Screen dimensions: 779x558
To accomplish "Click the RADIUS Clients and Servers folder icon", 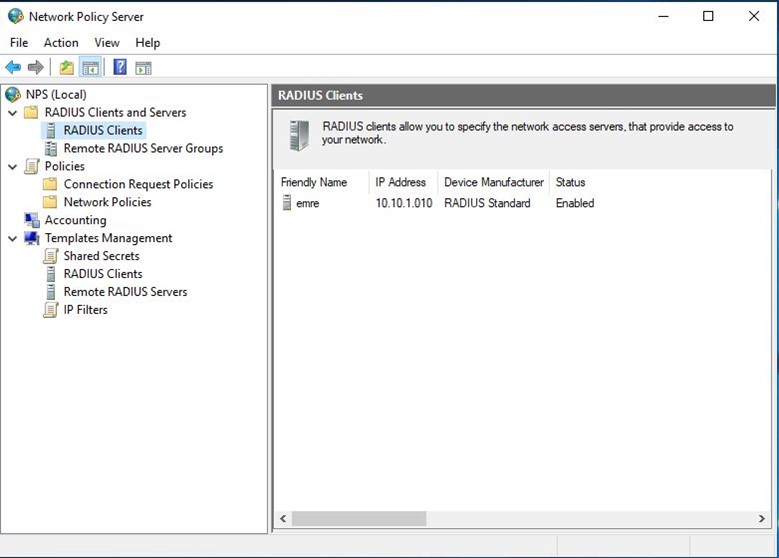I will (x=31, y=112).
